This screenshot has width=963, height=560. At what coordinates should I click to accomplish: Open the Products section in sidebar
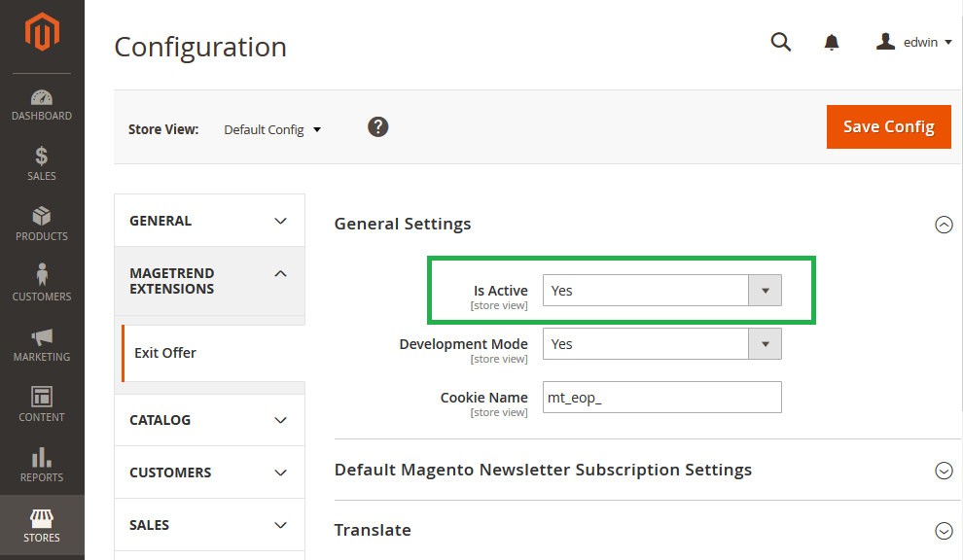(x=42, y=225)
